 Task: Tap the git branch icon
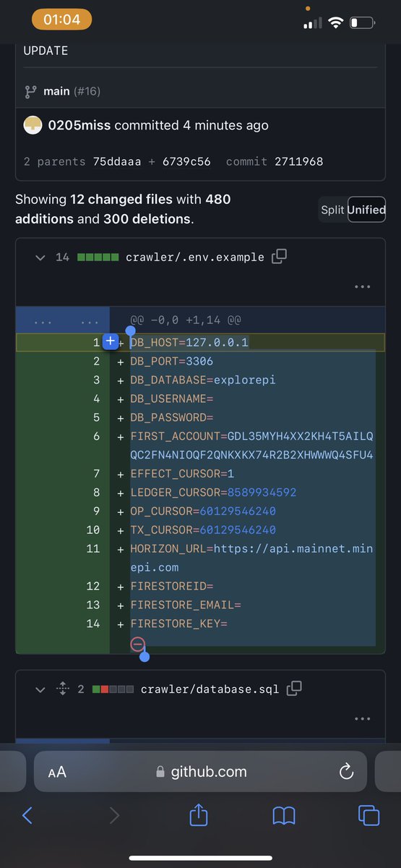[30, 92]
